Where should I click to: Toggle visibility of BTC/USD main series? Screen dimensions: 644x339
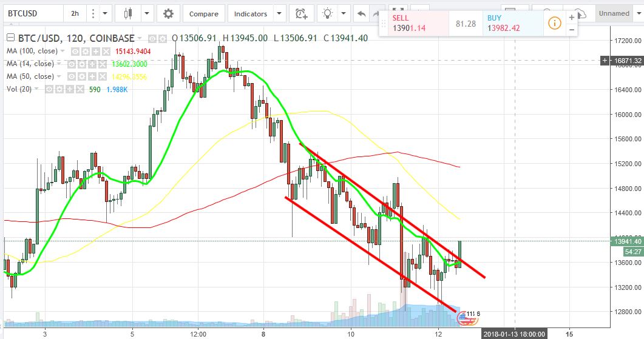point(152,39)
